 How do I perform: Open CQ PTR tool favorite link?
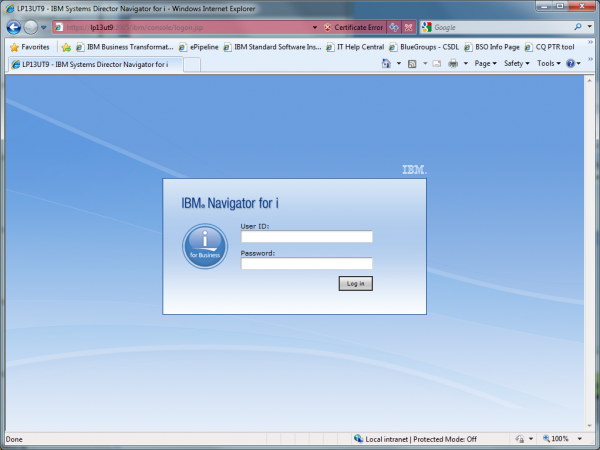[549, 47]
